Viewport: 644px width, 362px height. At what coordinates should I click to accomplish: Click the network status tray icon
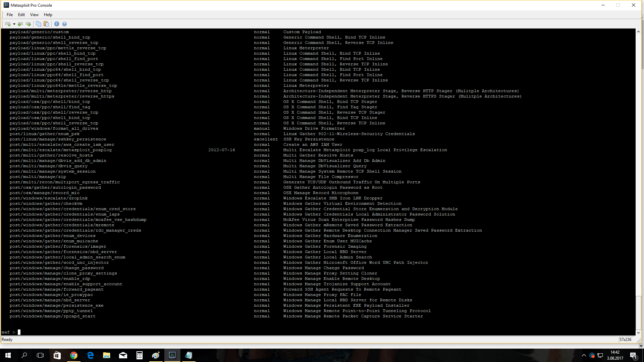point(600,355)
